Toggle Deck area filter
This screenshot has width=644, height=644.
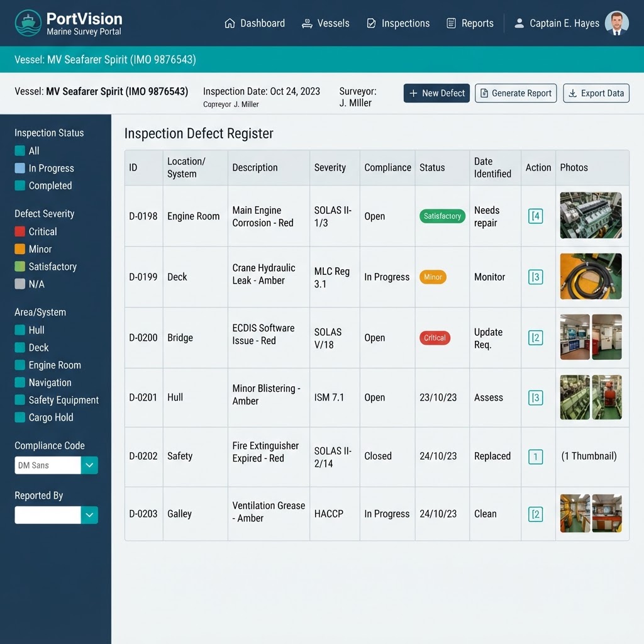click(19, 347)
